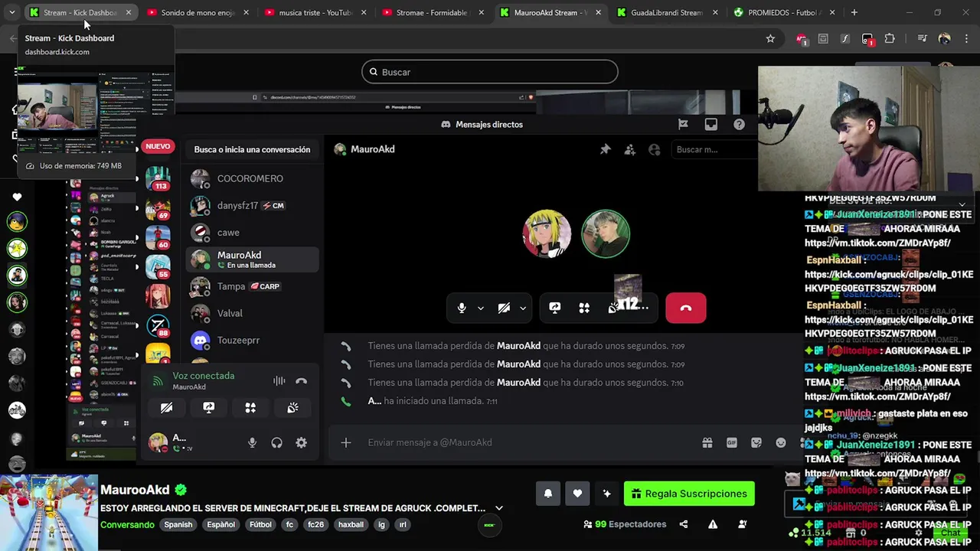Open the Discord help question-mark icon
980x551 pixels.
(x=739, y=124)
